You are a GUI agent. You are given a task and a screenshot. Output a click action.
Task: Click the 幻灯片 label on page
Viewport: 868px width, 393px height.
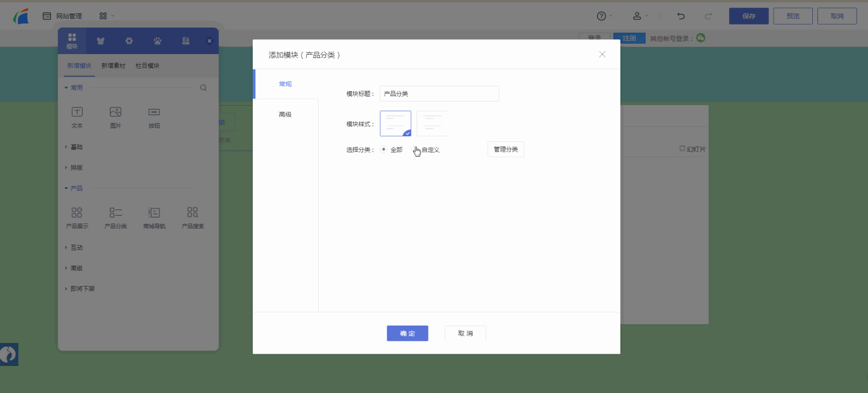coord(692,149)
